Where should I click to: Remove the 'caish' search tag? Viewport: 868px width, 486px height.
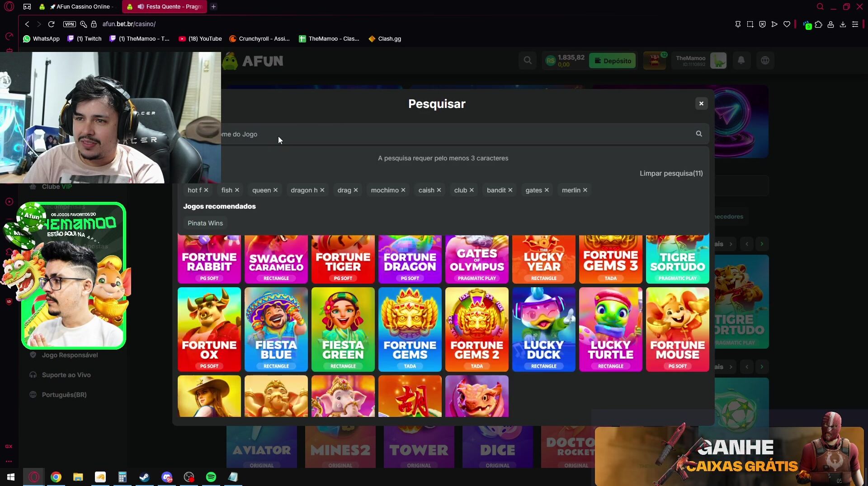point(439,190)
